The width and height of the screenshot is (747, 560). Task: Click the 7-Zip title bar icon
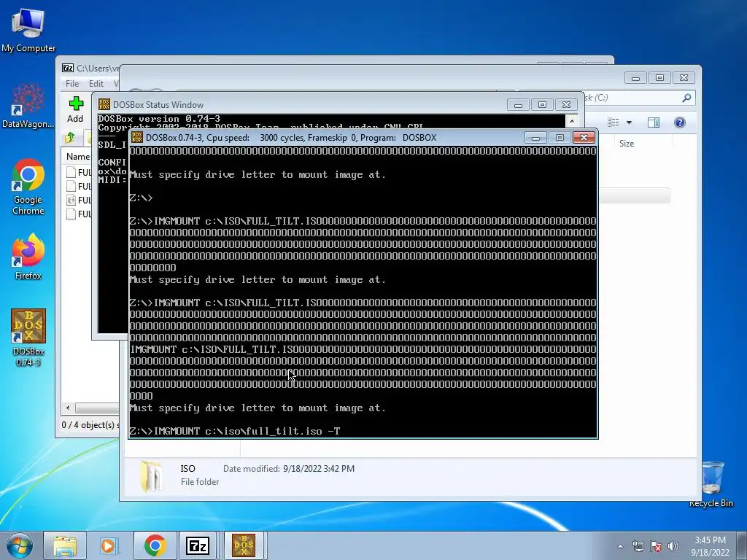coord(68,68)
